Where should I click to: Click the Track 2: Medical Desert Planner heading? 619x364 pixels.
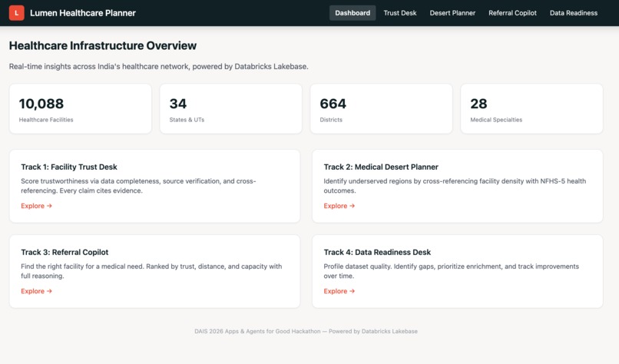coord(381,167)
